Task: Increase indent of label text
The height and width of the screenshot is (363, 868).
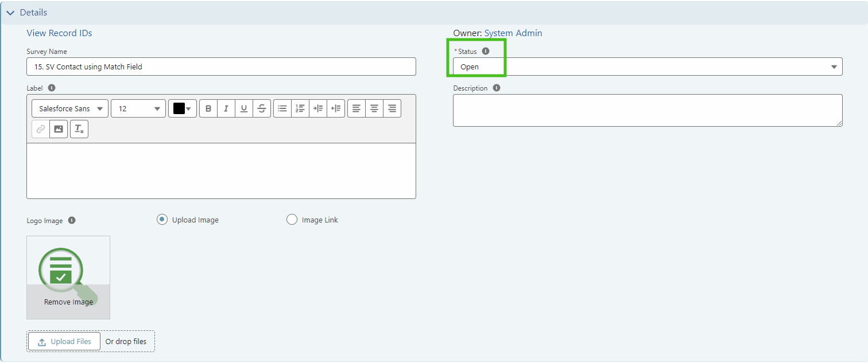Action: pyautogui.click(x=318, y=108)
